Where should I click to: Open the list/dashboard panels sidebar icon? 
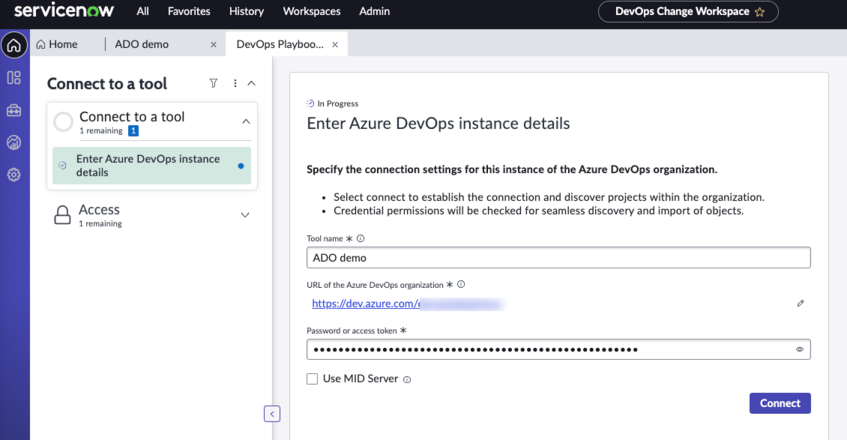(14, 78)
